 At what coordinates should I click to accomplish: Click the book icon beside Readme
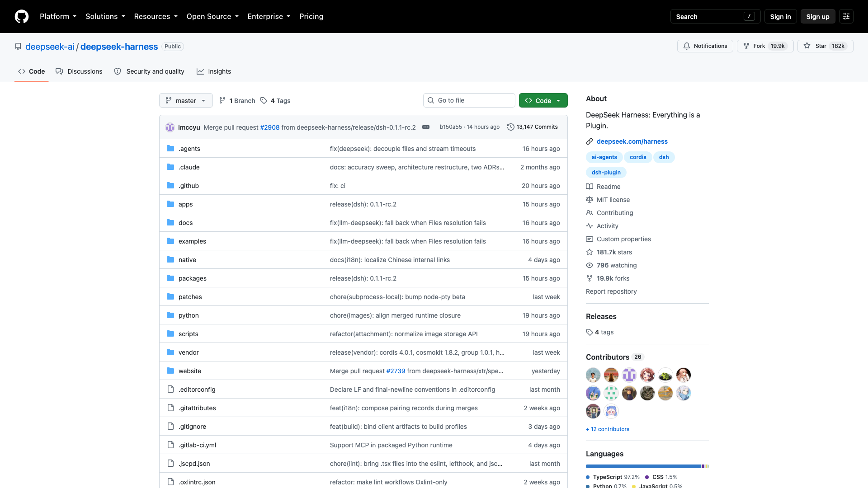pos(590,187)
